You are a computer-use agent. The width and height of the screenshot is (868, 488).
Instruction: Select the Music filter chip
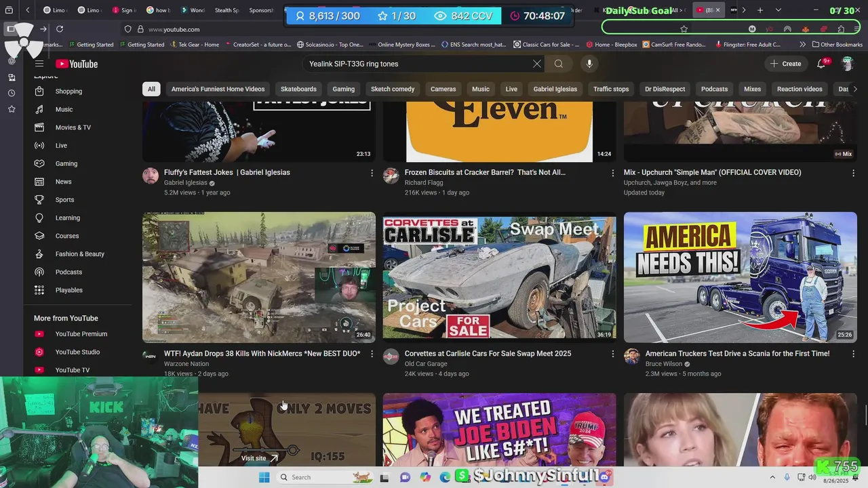[x=481, y=89]
